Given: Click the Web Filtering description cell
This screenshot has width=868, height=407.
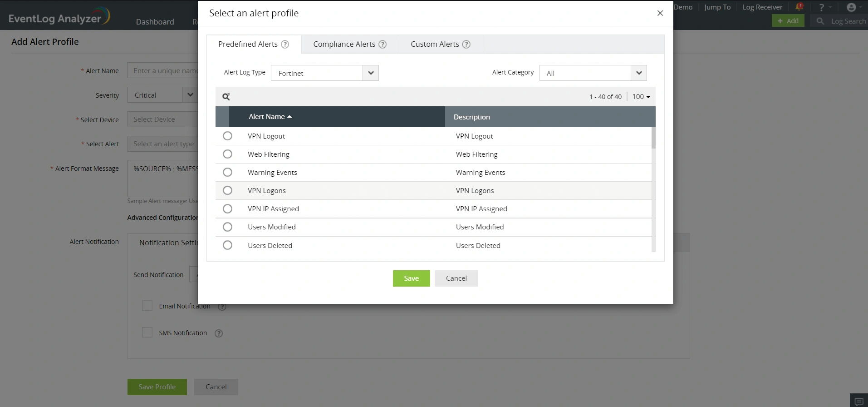Looking at the screenshot, I should [x=477, y=154].
